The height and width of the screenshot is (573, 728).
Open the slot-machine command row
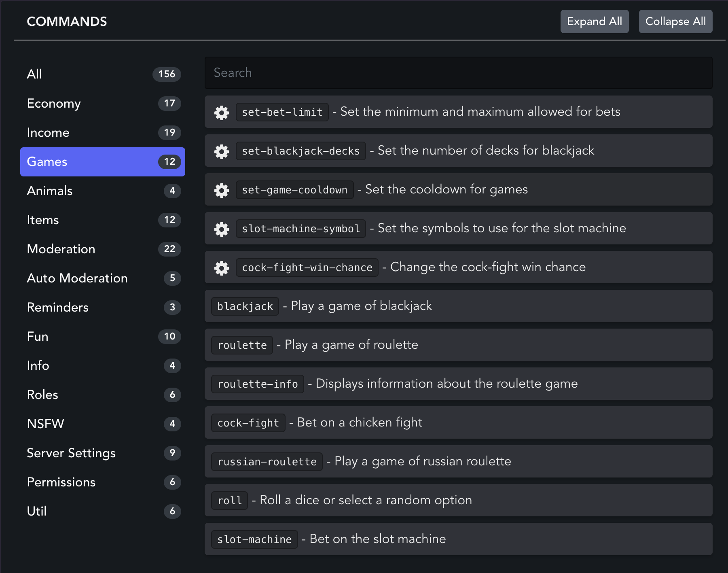pos(458,539)
